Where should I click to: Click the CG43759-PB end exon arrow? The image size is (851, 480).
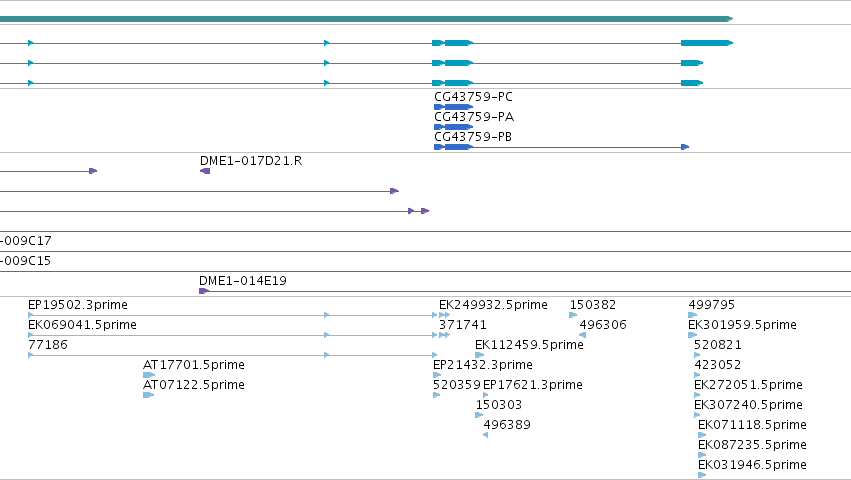coord(685,147)
